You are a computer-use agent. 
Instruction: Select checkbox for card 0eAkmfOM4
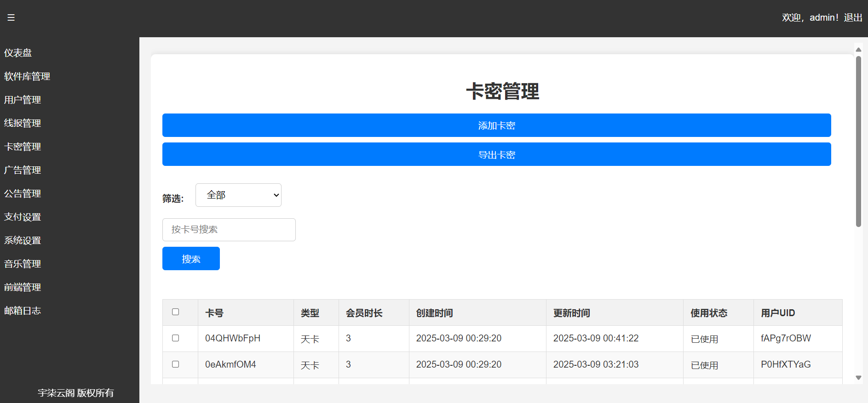point(175,364)
